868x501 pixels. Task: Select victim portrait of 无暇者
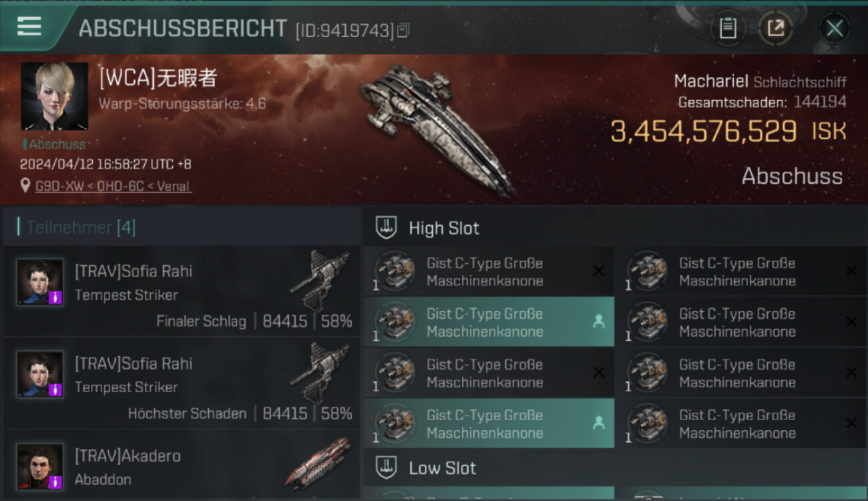[54, 96]
